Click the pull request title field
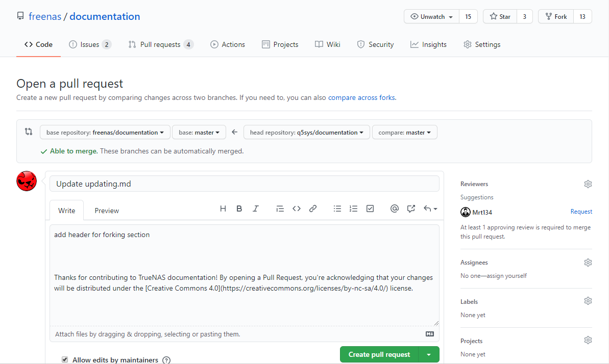 (244, 184)
